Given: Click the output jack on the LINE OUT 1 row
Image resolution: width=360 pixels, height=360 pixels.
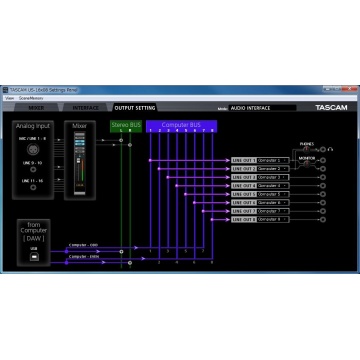Looking at the screenshot, I should pyautogui.click(x=323, y=160).
